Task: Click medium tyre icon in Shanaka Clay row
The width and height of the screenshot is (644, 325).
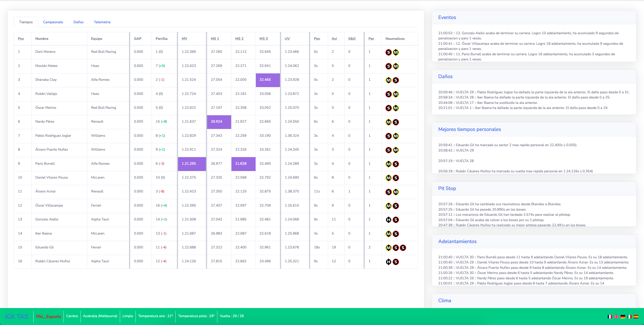Action: coord(388,80)
